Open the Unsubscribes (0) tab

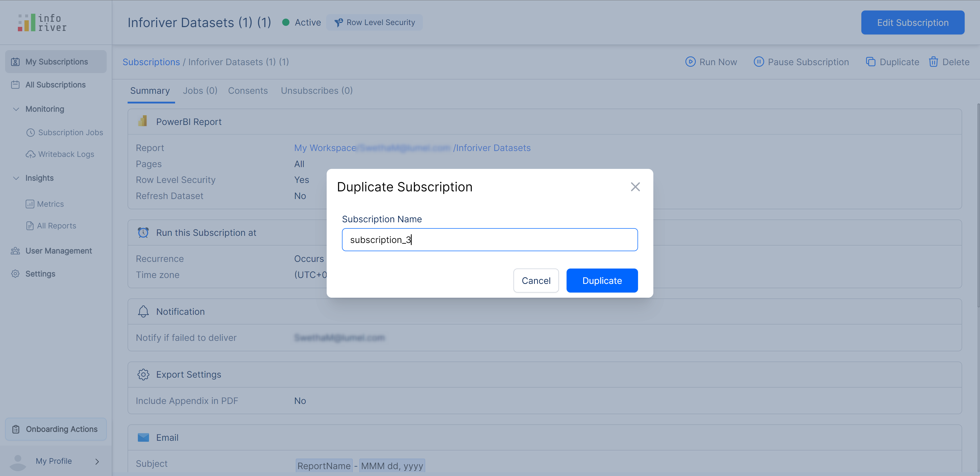(x=316, y=91)
